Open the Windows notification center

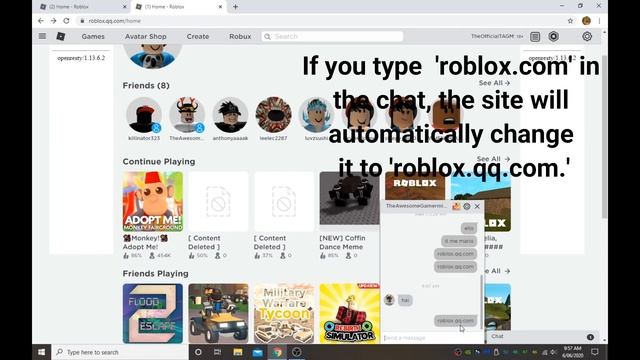[x=595, y=352]
